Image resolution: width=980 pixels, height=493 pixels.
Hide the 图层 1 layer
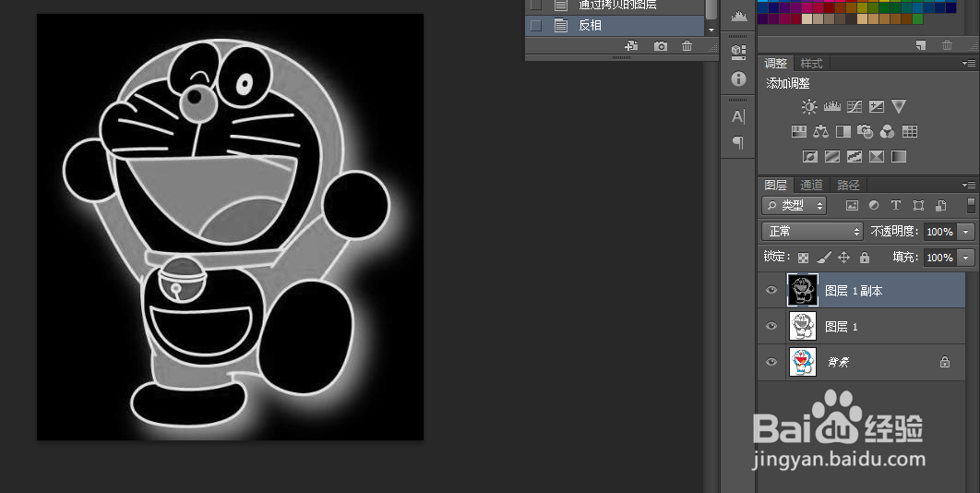(x=771, y=326)
